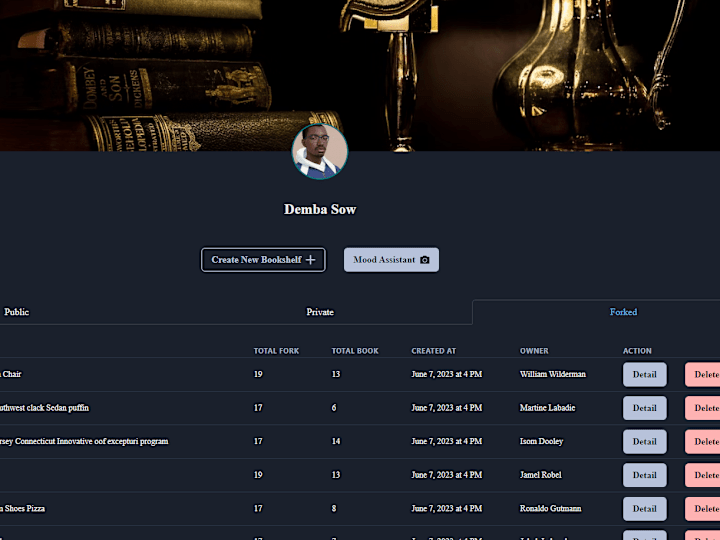Switch to the Public tab
The image size is (720, 540).
tap(17, 312)
